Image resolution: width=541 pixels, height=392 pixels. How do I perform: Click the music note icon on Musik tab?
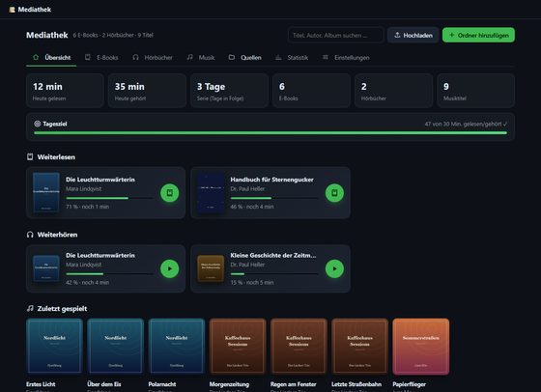point(189,57)
